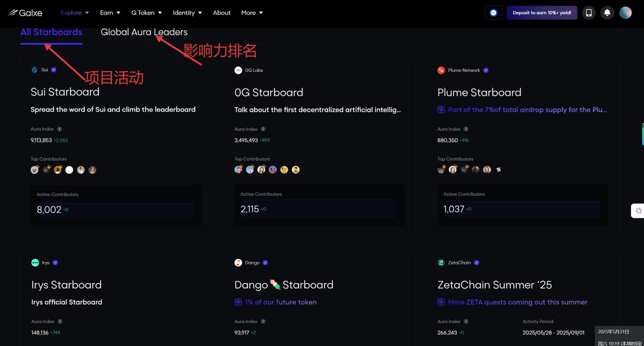Open Part of the 7% airdrop supply link
Viewport: 644px width, 346px height.
(x=527, y=109)
